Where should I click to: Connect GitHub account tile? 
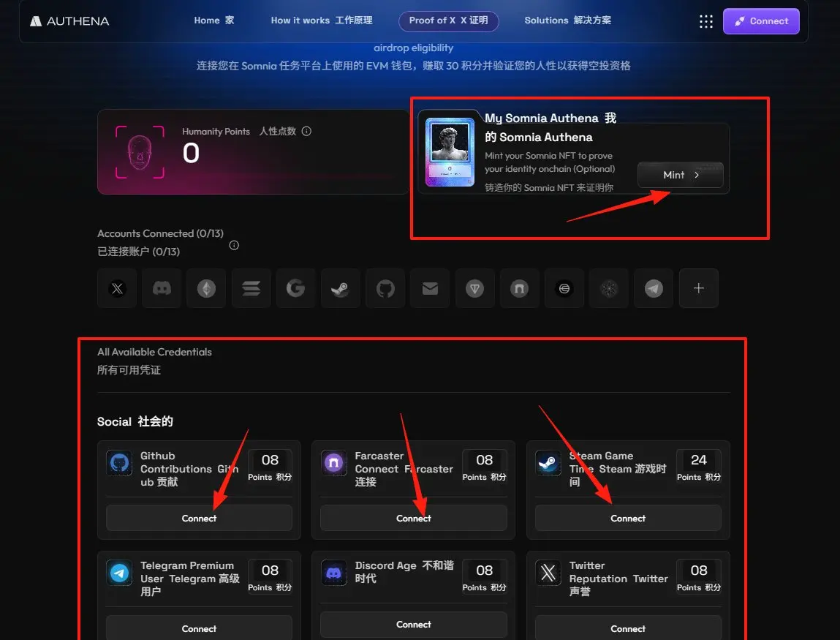[385, 288]
